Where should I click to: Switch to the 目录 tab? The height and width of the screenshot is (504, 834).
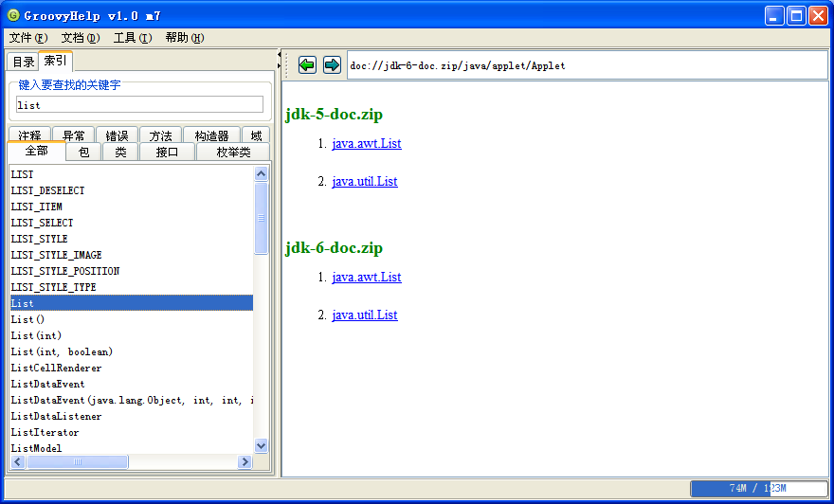[23, 62]
